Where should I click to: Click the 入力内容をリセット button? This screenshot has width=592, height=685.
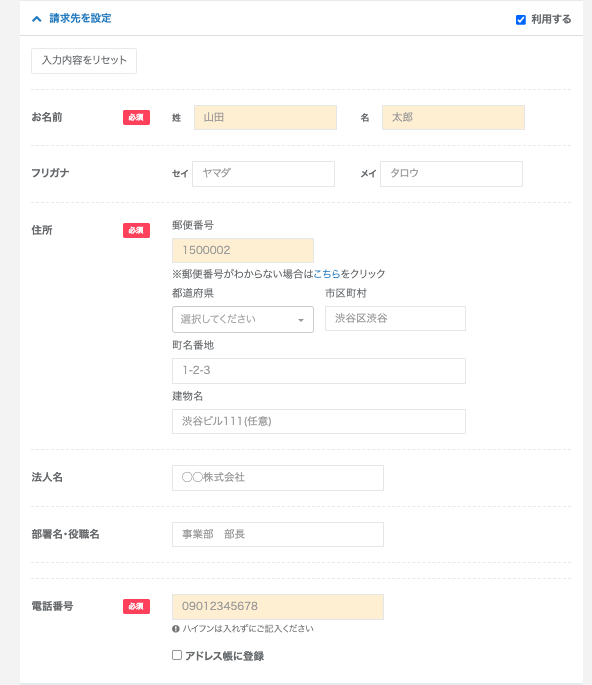84,61
